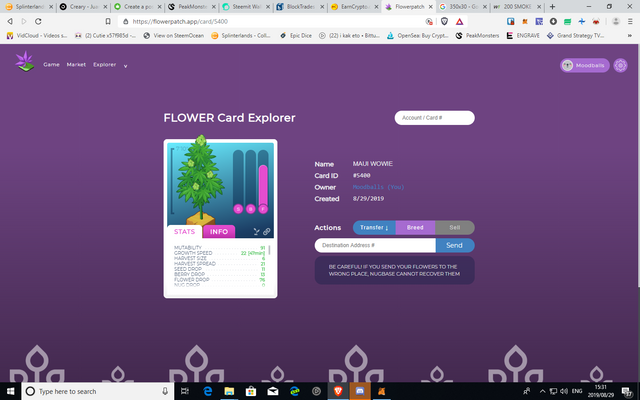Click the FLOWER DROP stat row
This screenshot has width=640, height=400.
tap(220, 280)
